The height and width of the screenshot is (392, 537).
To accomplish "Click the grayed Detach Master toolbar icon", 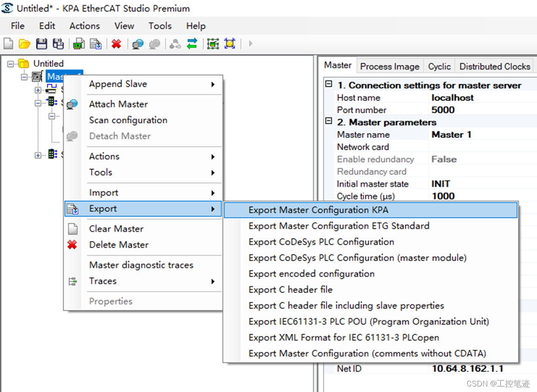I will tap(154, 44).
